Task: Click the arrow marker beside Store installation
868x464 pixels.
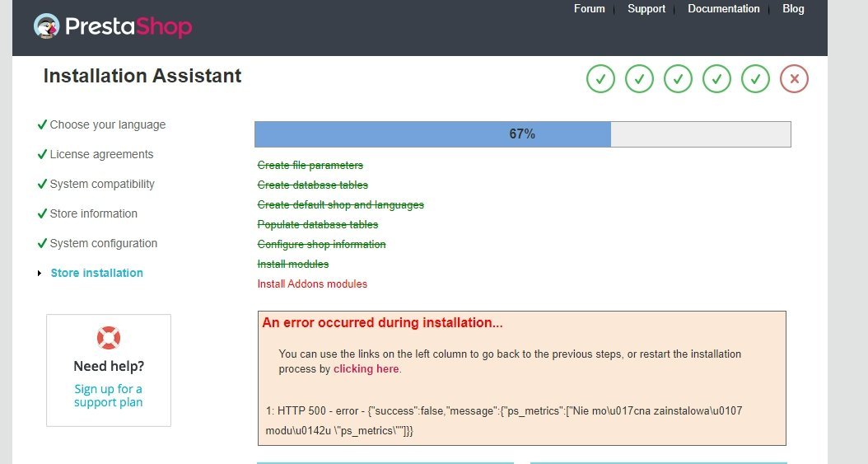Action: click(40, 273)
